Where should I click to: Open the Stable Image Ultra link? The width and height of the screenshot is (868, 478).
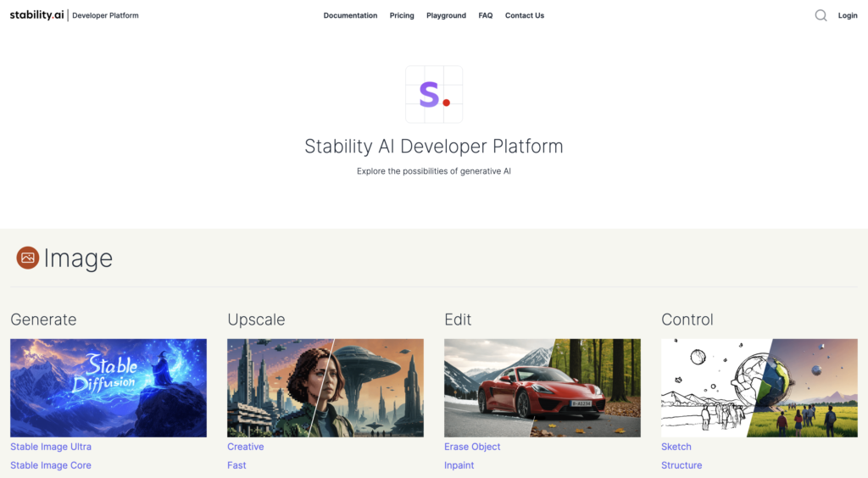(51, 447)
